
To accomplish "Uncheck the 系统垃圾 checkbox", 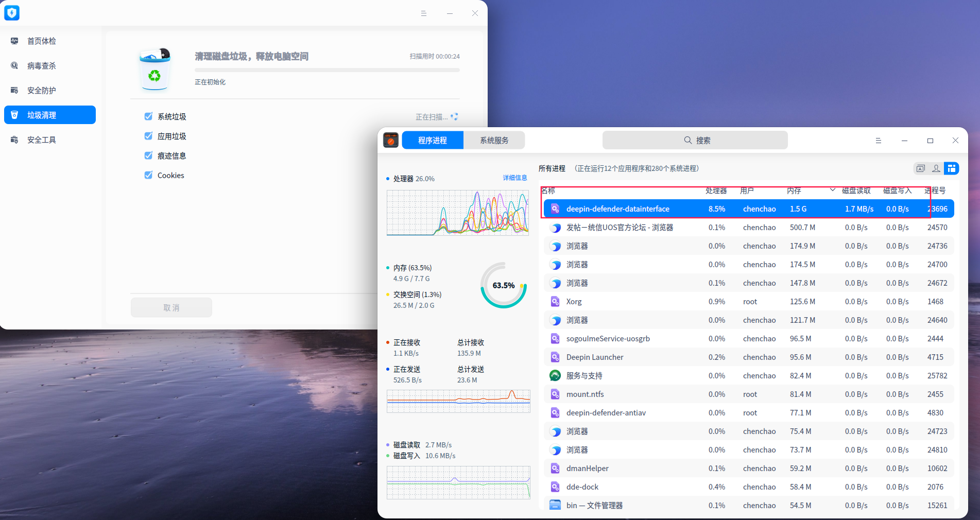I will pos(148,116).
